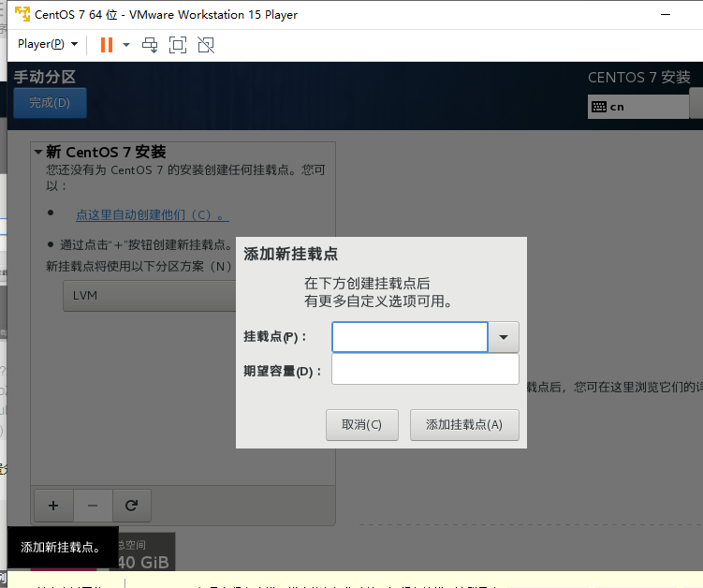
Task: Click link 点这里自动创建他们（C）
Action: pos(152,214)
